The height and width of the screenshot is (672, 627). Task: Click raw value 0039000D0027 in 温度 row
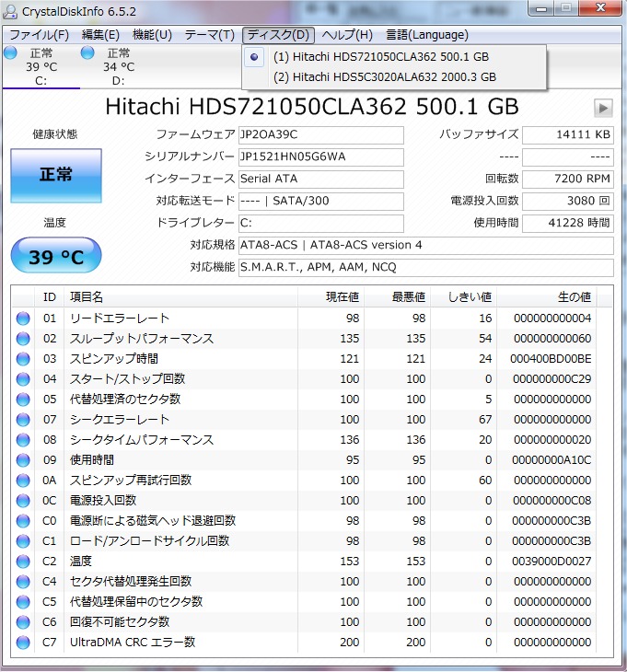(552, 562)
